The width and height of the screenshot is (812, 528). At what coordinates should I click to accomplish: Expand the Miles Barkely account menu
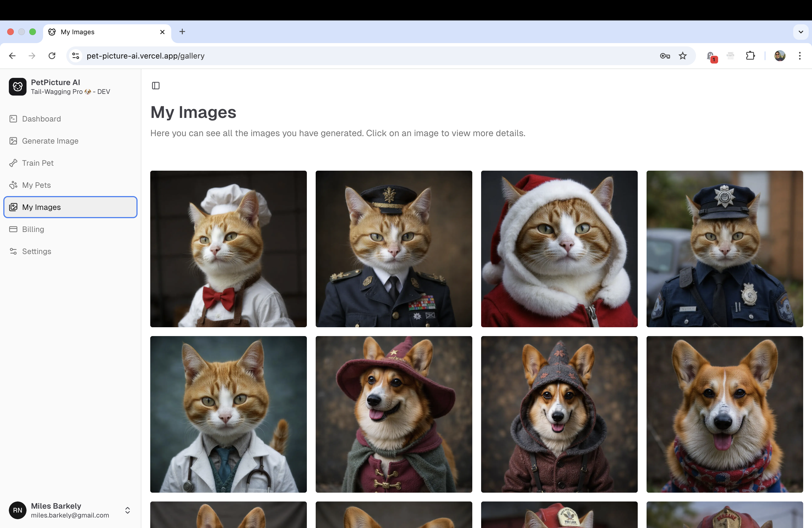[127, 510]
